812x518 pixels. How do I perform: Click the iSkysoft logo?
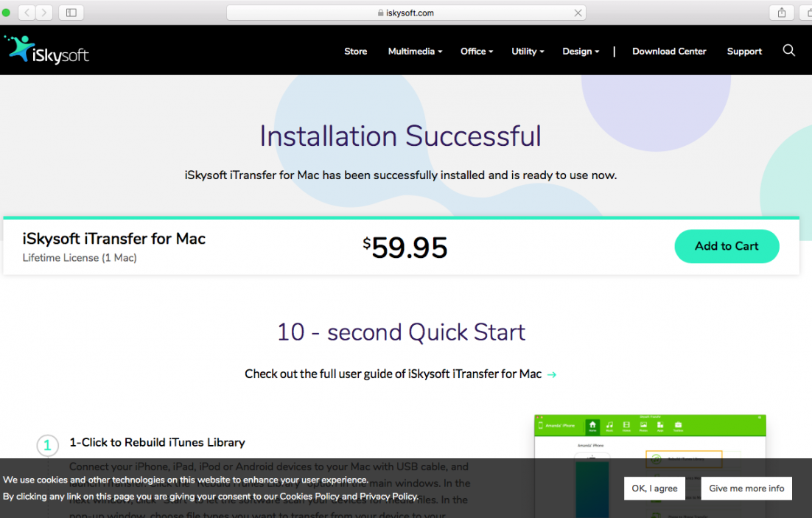click(46, 49)
